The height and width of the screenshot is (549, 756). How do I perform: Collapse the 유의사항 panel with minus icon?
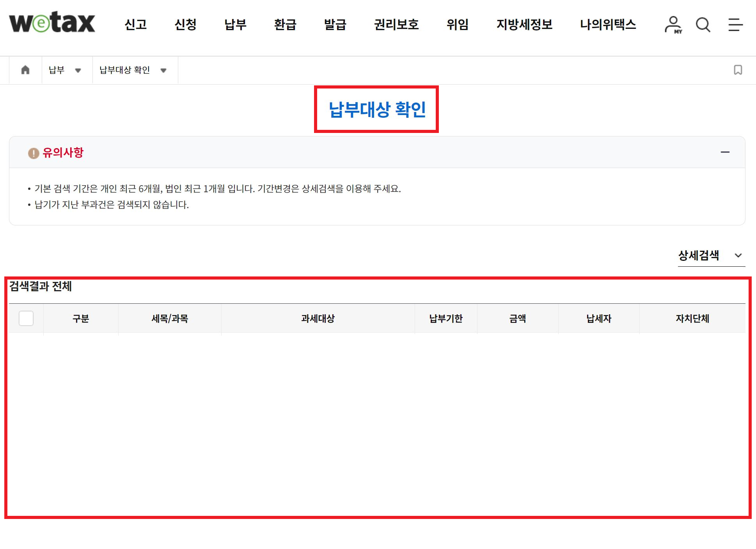coord(725,152)
